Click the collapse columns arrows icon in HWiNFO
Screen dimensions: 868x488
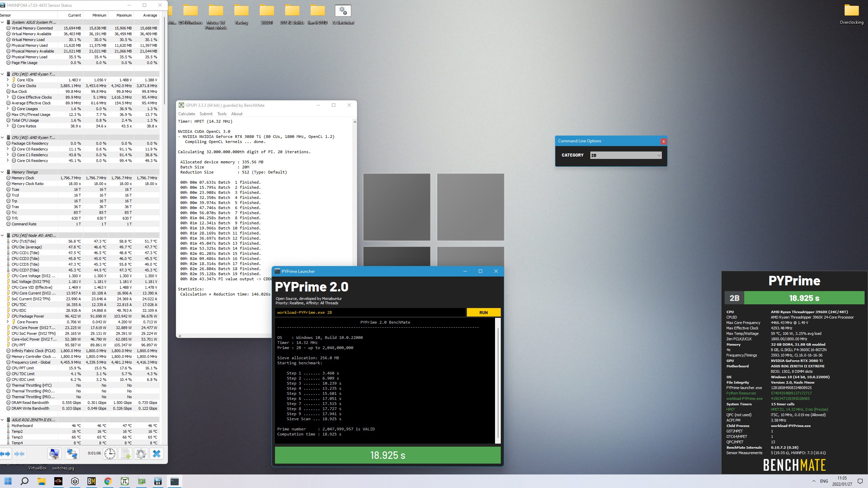click(19, 454)
